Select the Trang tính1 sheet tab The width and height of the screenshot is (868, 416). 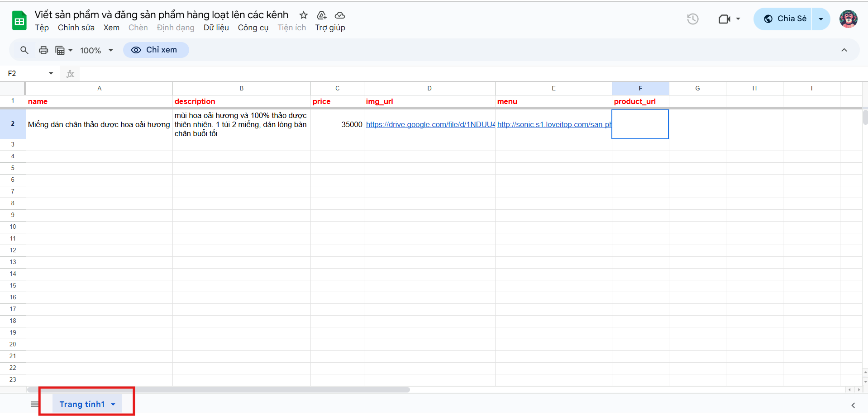point(82,404)
